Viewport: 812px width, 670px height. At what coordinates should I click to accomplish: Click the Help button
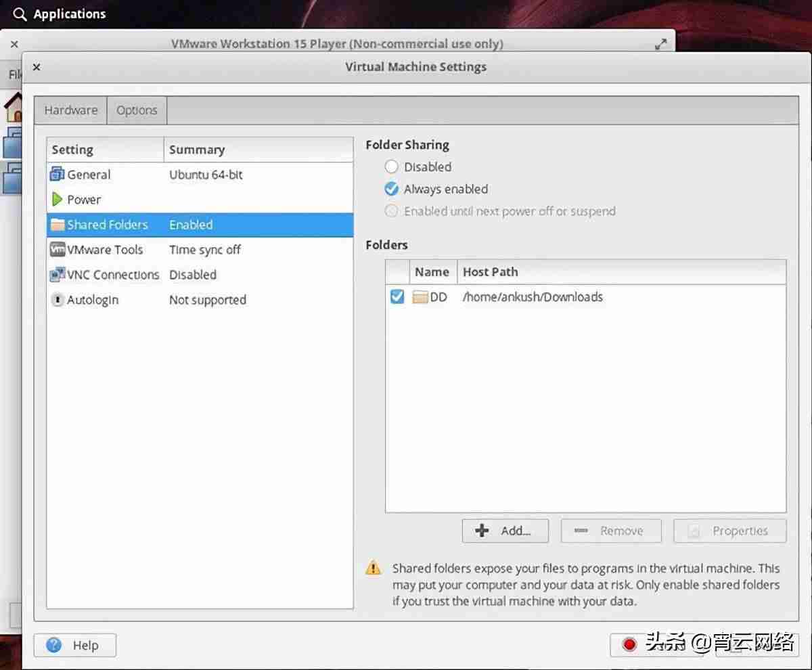(75, 645)
